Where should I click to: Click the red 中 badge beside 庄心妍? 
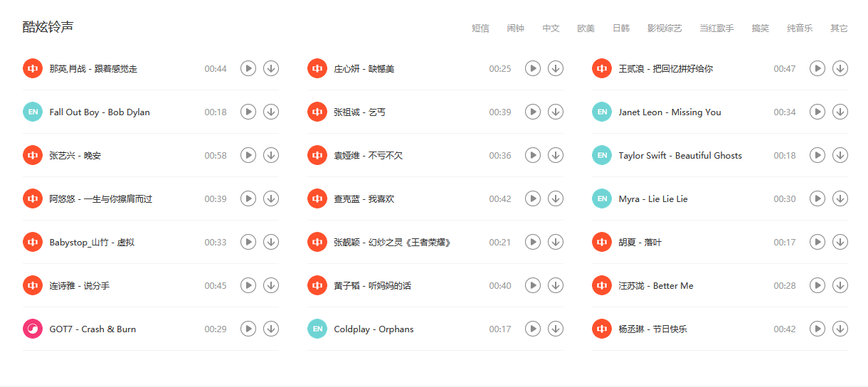(317, 68)
